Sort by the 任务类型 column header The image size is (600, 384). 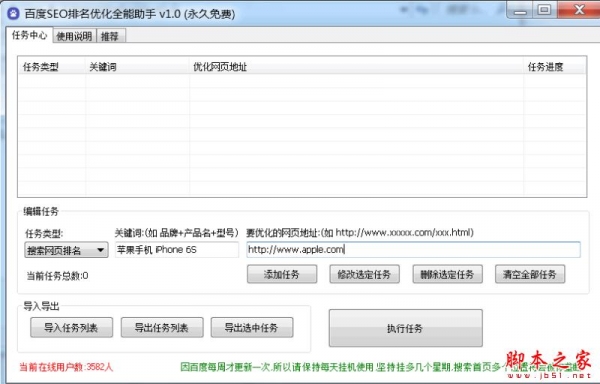52,67
